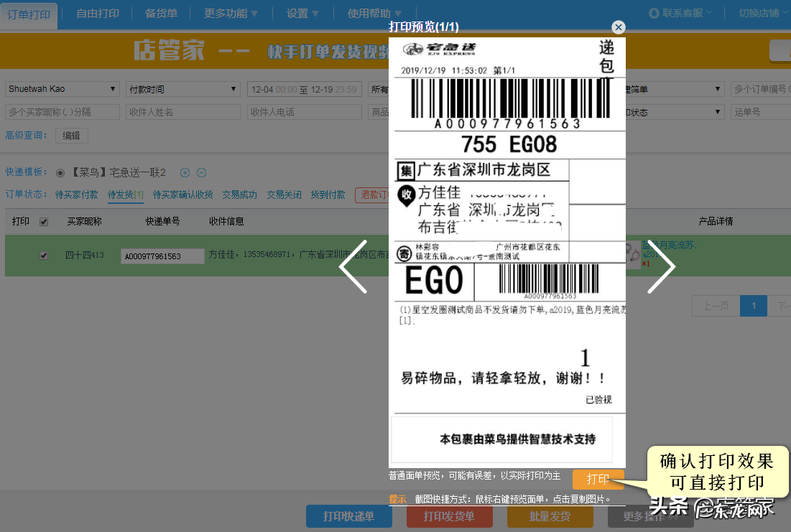The width and height of the screenshot is (791, 532).
Task: Click the left arrow to view previous label
Action: (353, 266)
